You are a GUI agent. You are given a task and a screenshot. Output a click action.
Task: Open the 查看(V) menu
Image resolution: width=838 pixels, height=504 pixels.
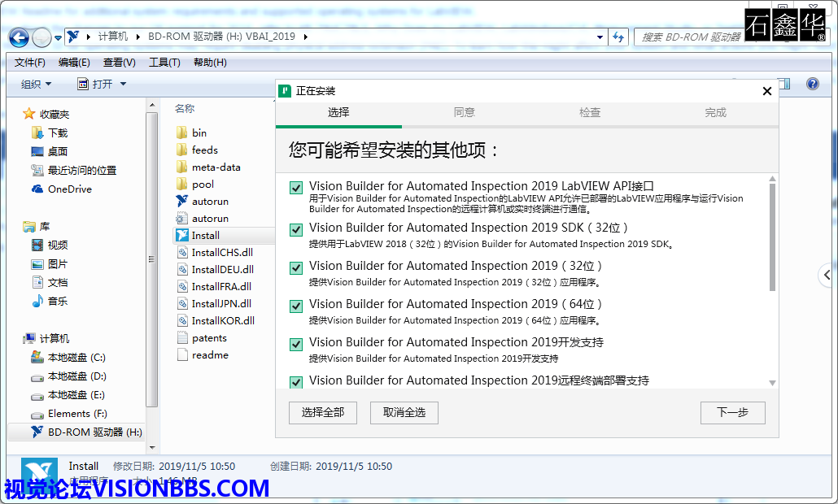(x=119, y=63)
